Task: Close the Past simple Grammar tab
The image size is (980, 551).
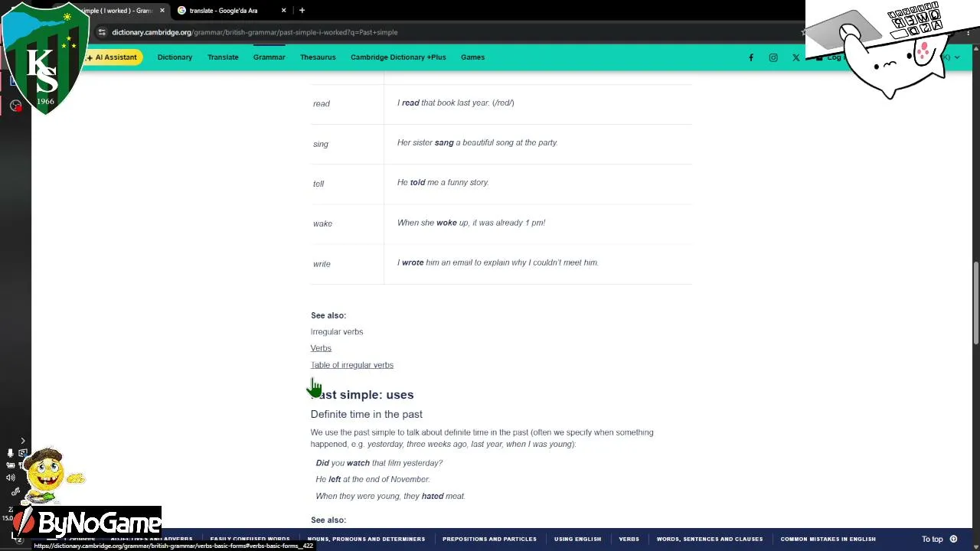Action: point(162,11)
